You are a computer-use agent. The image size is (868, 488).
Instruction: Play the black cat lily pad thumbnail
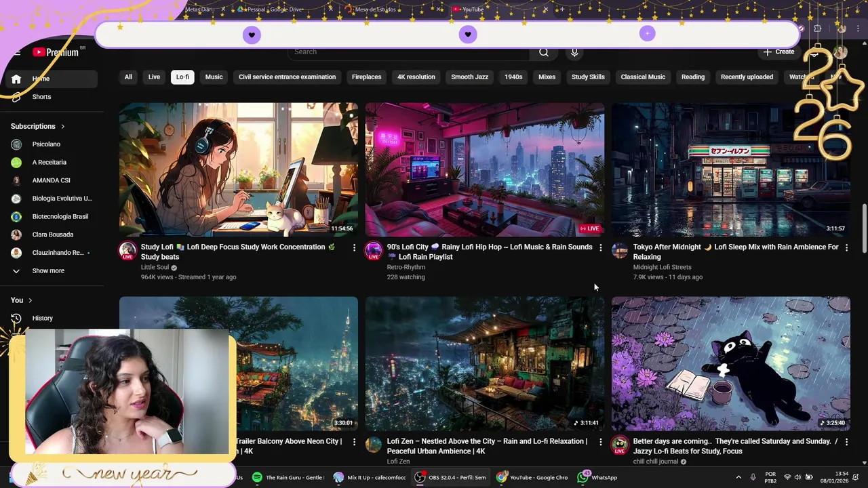click(x=730, y=363)
